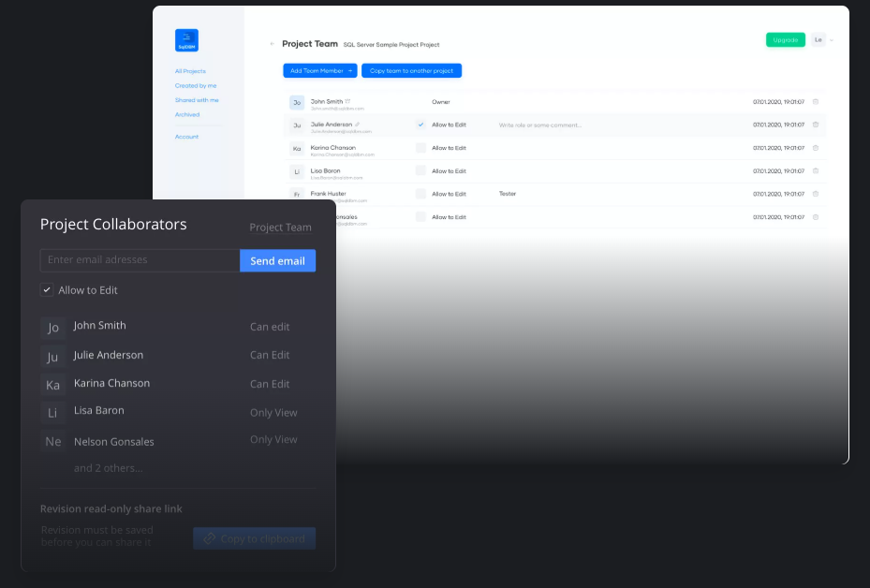Open the Add Team Member dropdown
Image resolution: width=870 pixels, height=588 pixels.
319,70
